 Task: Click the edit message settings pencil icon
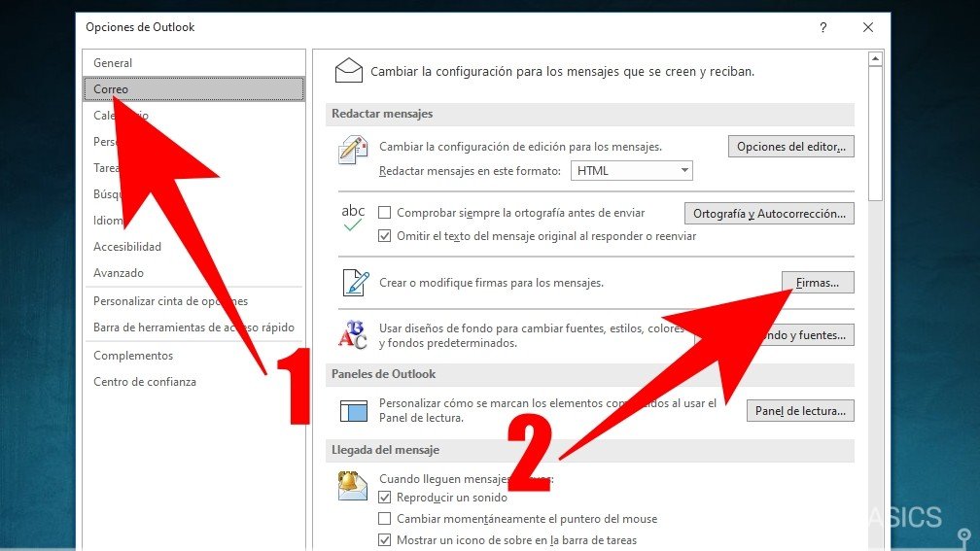(x=353, y=151)
